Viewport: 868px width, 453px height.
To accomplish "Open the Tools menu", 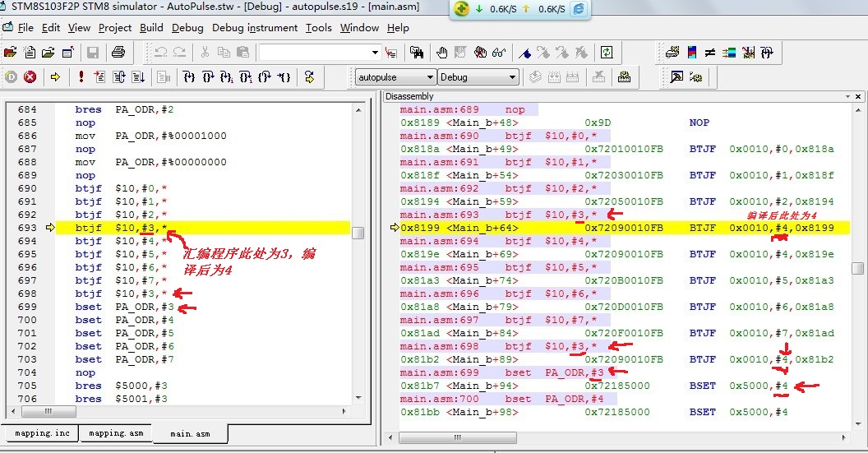I will point(319,28).
